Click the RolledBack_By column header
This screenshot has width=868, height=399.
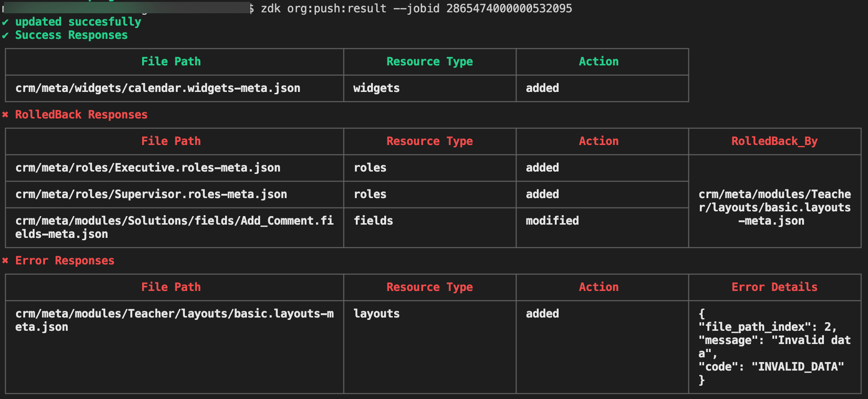click(x=774, y=141)
